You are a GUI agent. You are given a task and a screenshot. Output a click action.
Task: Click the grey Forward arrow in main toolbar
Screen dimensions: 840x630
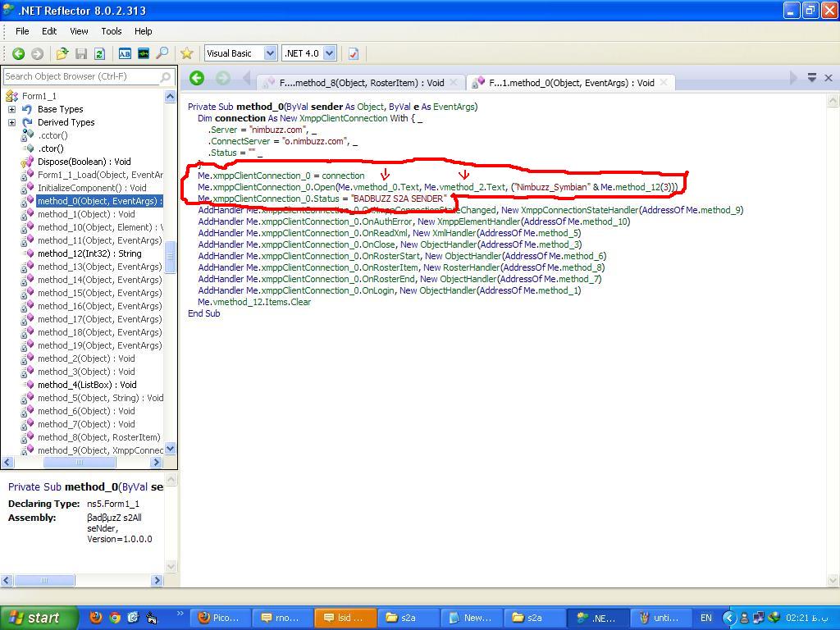point(37,53)
